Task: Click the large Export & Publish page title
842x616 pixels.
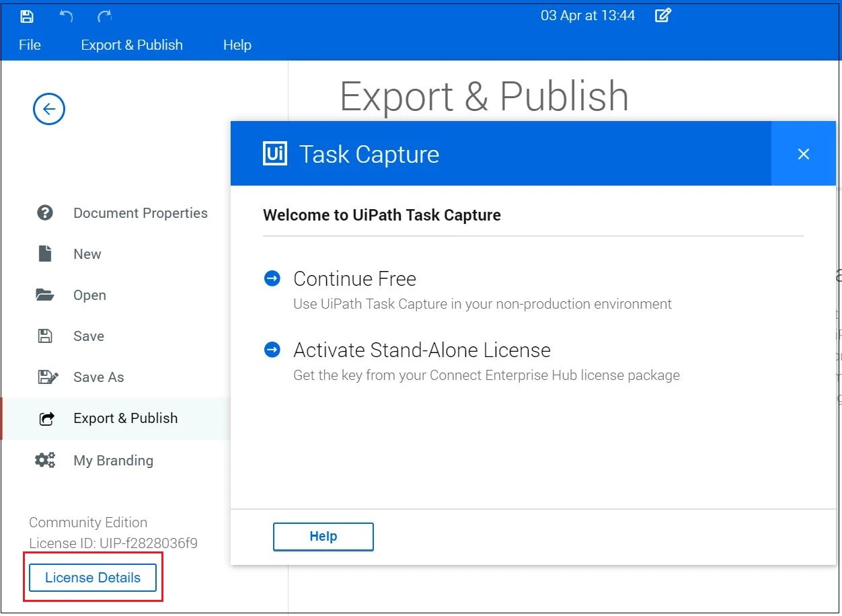Action: click(x=484, y=96)
